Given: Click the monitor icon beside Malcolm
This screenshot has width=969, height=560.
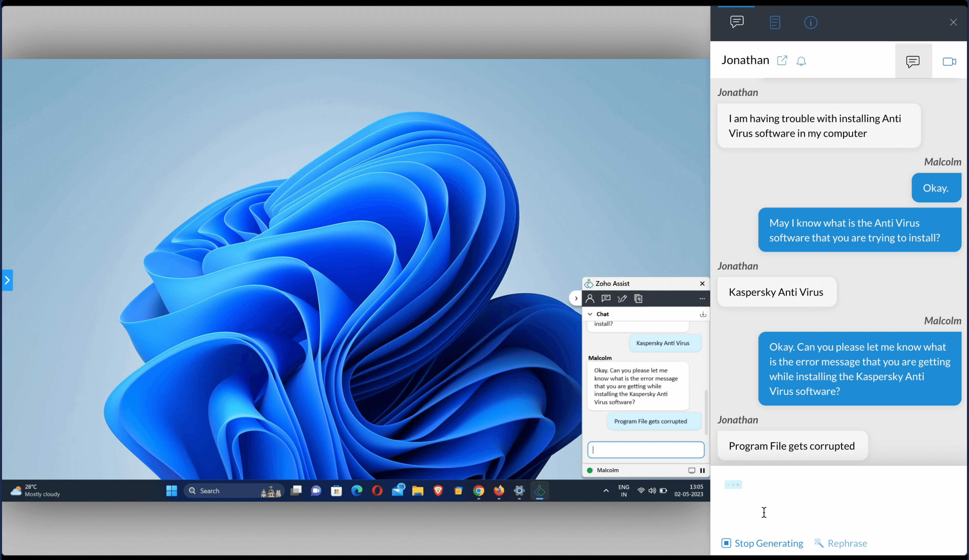Looking at the screenshot, I should click(x=691, y=470).
